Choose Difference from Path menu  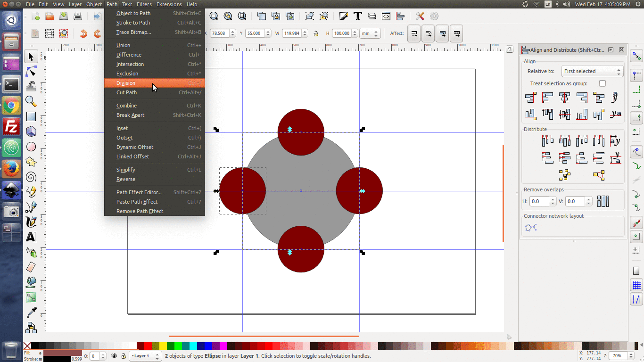[155, 55]
